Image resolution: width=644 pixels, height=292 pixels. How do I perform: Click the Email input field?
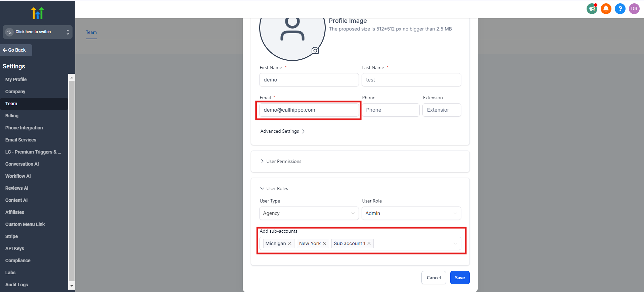click(x=309, y=110)
